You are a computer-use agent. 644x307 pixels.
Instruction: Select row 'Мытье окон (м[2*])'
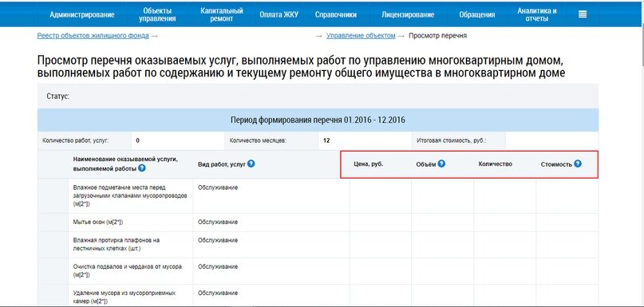click(x=318, y=222)
